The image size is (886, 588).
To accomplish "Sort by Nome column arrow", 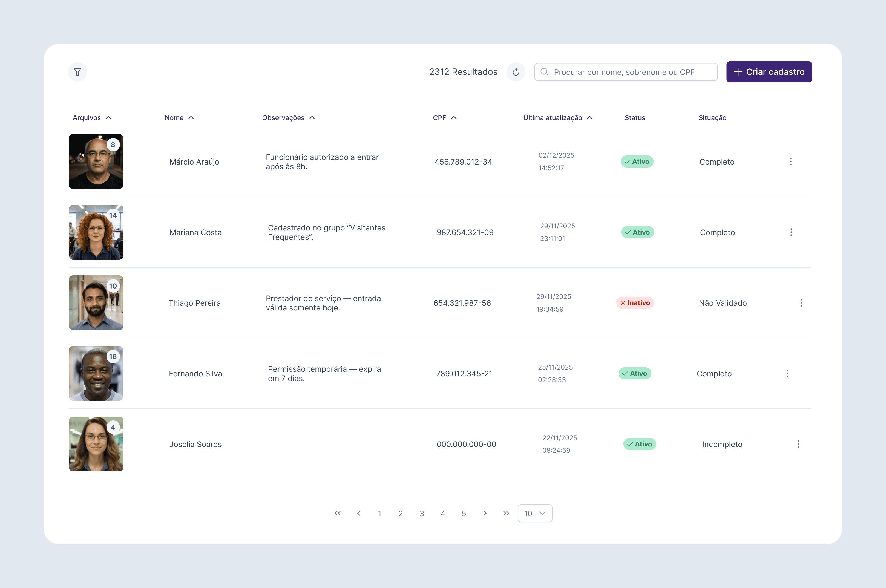I will 191,118.
